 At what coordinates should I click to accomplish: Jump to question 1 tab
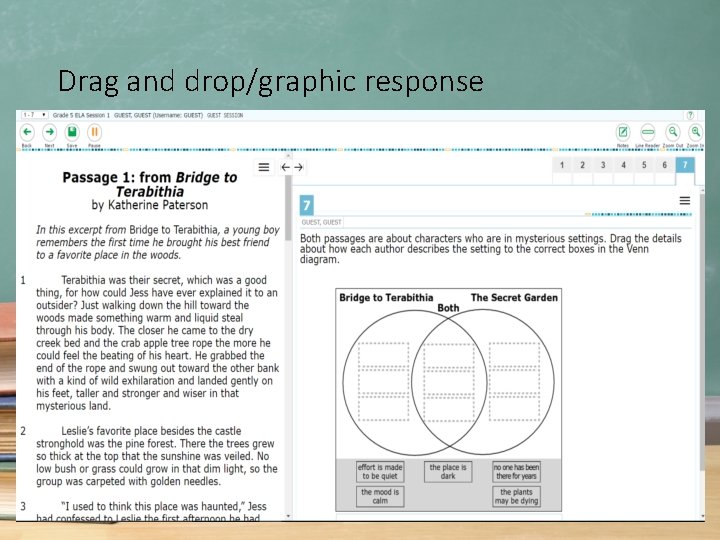[x=562, y=165]
